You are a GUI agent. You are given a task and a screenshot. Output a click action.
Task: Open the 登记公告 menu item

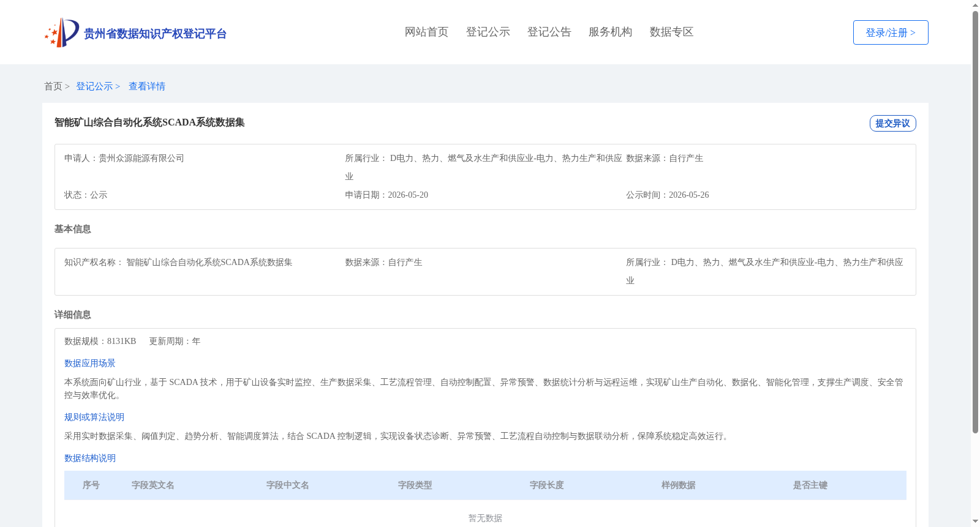pos(549,32)
